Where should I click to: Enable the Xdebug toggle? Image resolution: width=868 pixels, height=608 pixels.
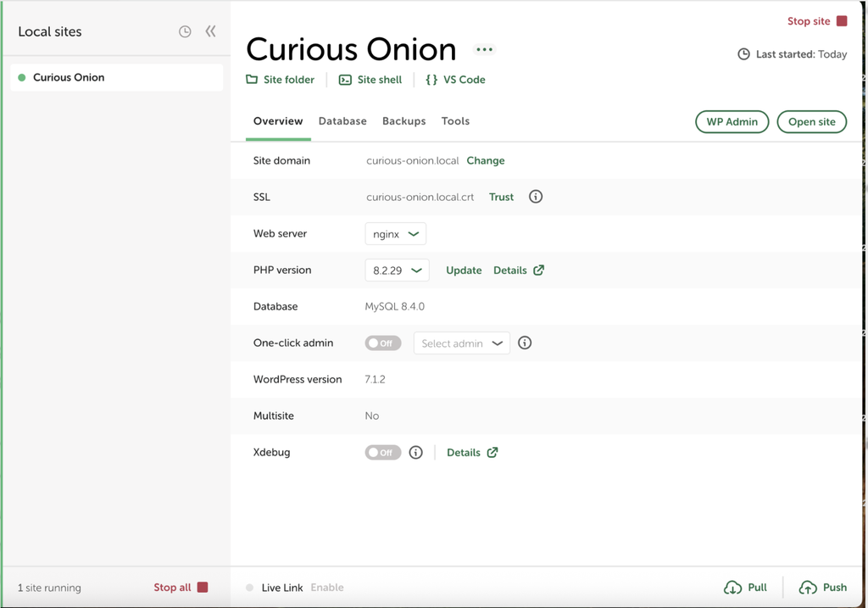tap(382, 453)
